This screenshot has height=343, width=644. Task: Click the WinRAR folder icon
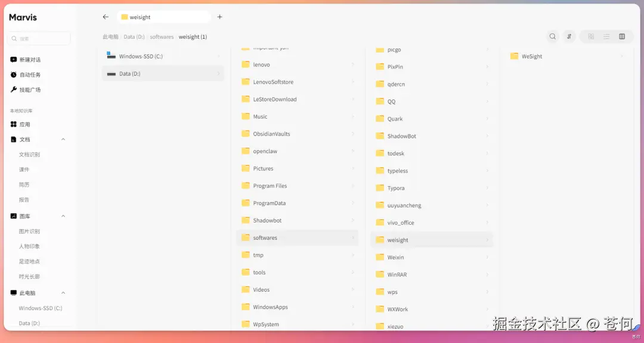380,274
